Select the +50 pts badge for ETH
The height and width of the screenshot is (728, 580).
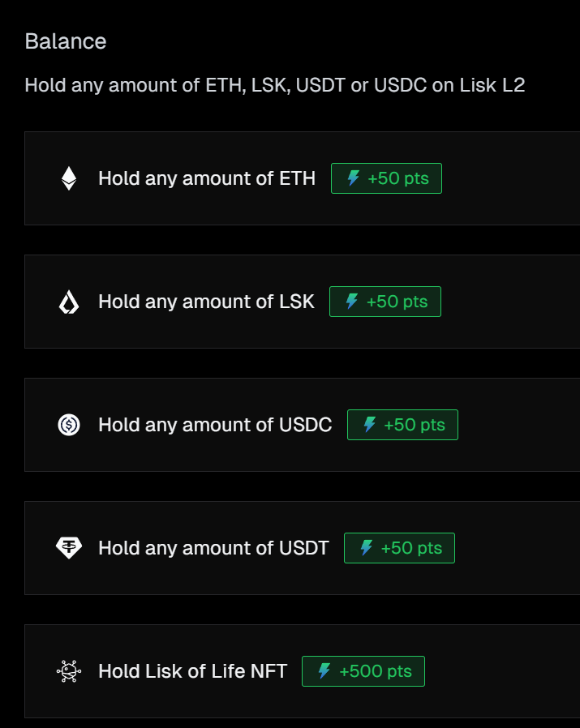tap(386, 178)
